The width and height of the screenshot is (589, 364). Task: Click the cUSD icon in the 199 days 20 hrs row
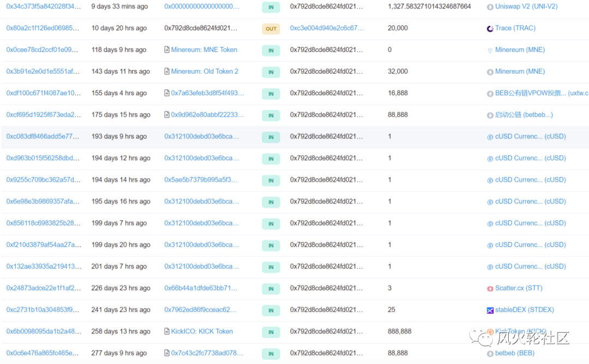490,245
